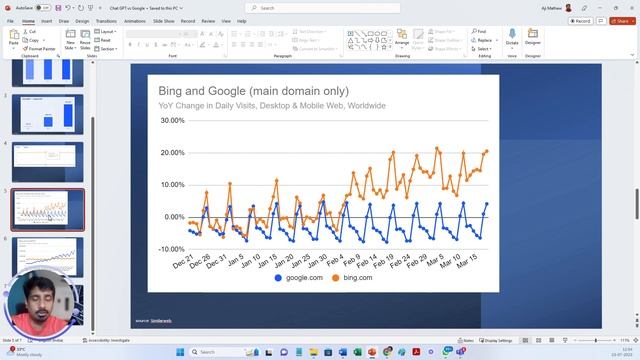Click the chart title Bing and Google

point(253,91)
